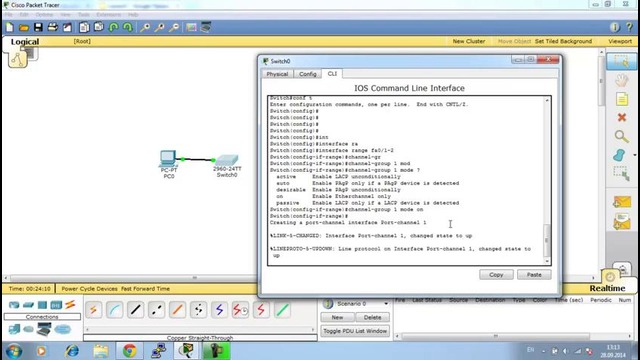
Task: Click Toggle PDU List Window button
Action: pyautogui.click(x=355, y=331)
